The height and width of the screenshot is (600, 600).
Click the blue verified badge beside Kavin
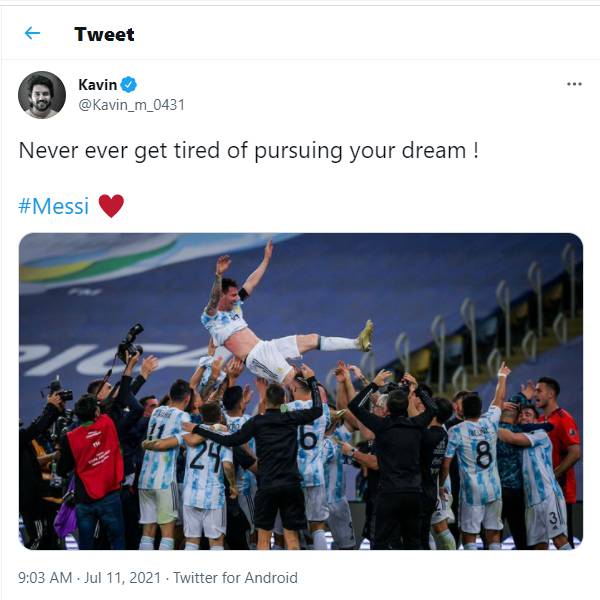coord(129,85)
